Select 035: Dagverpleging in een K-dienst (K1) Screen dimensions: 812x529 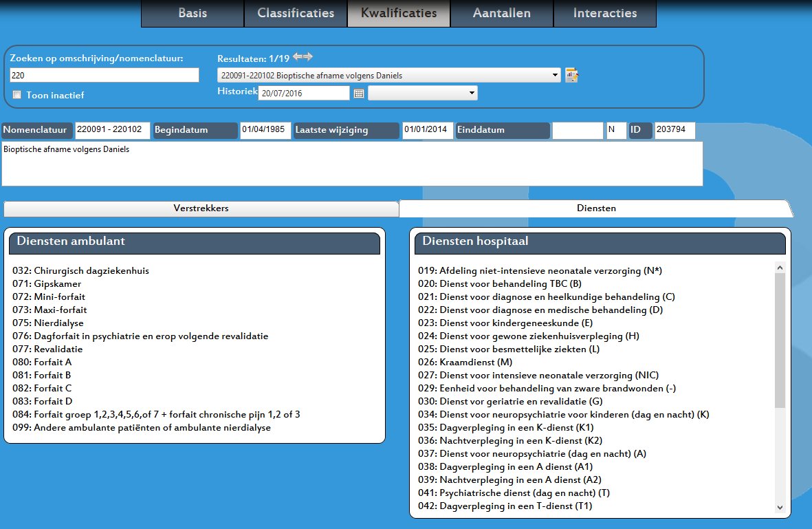tap(506, 427)
